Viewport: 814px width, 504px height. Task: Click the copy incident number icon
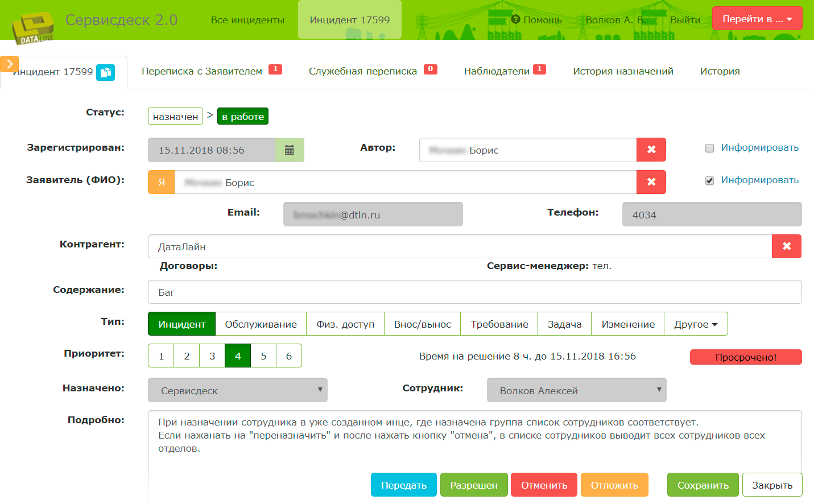pyautogui.click(x=105, y=72)
